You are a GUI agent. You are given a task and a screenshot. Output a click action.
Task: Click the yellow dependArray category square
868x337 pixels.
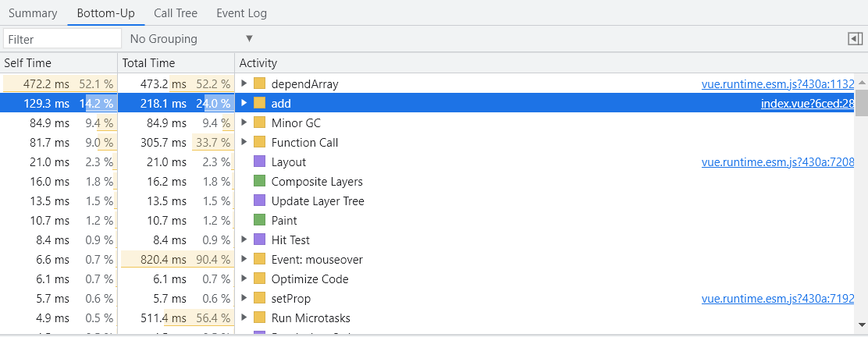(260, 83)
